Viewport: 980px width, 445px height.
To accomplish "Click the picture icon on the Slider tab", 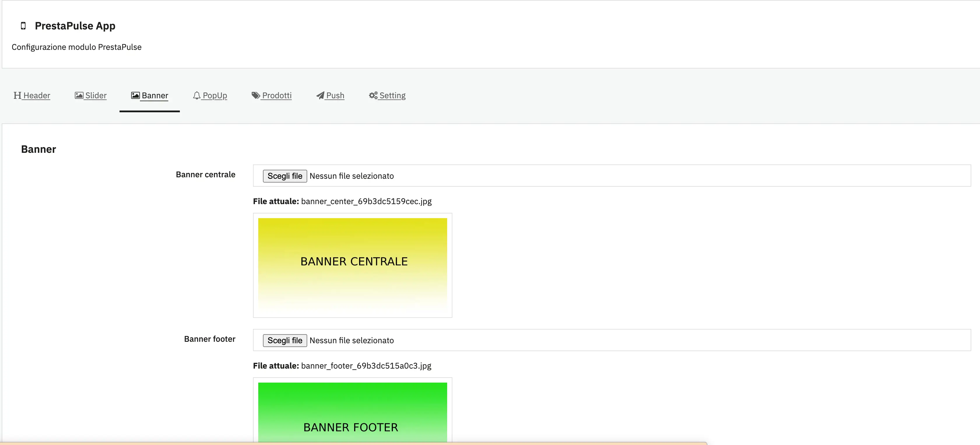I will click(x=78, y=96).
